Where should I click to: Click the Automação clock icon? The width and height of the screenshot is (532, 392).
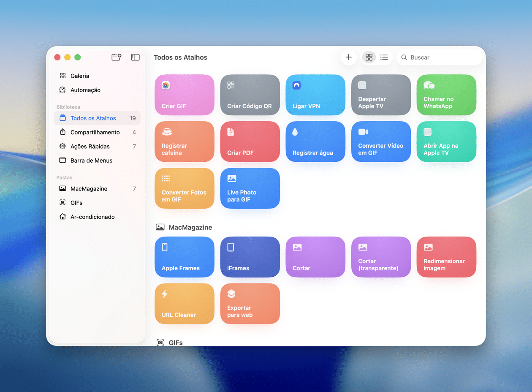tap(62, 90)
